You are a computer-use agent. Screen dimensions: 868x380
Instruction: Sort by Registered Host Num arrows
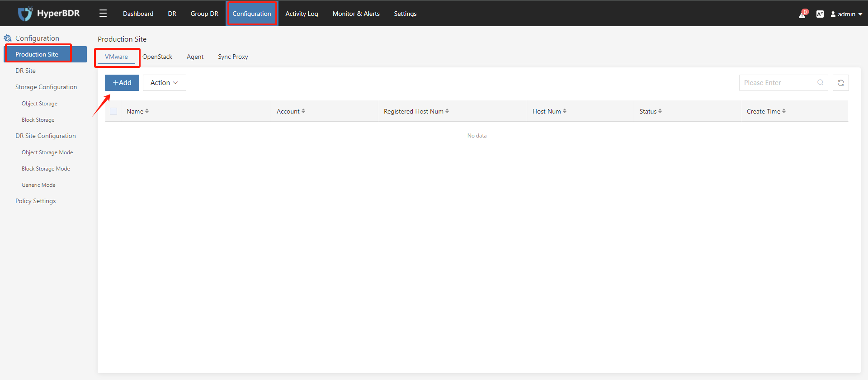(447, 111)
